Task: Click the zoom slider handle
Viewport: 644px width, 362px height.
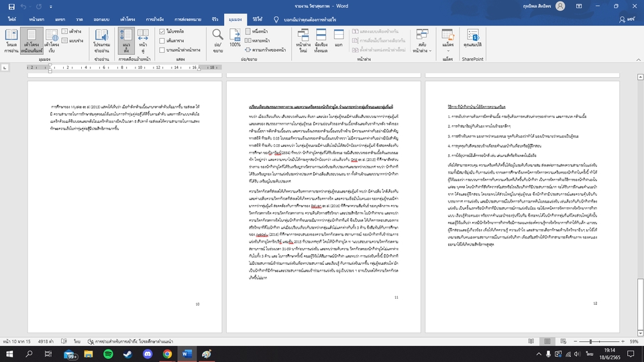Action: (x=590, y=341)
